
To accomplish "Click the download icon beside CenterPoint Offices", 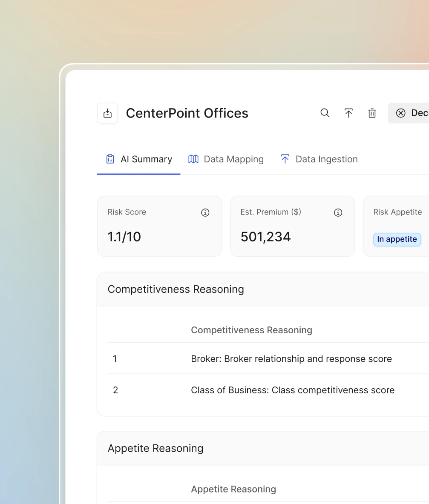I will (x=107, y=113).
